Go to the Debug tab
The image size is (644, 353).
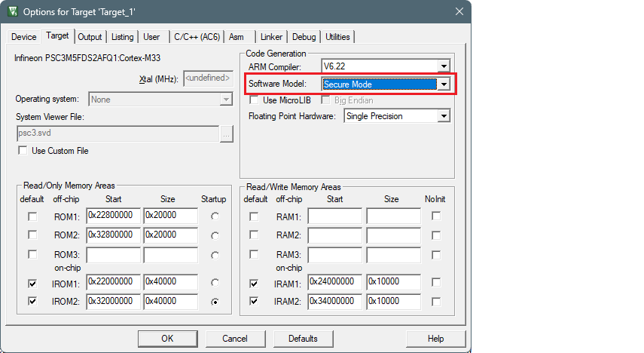(x=304, y=36)
